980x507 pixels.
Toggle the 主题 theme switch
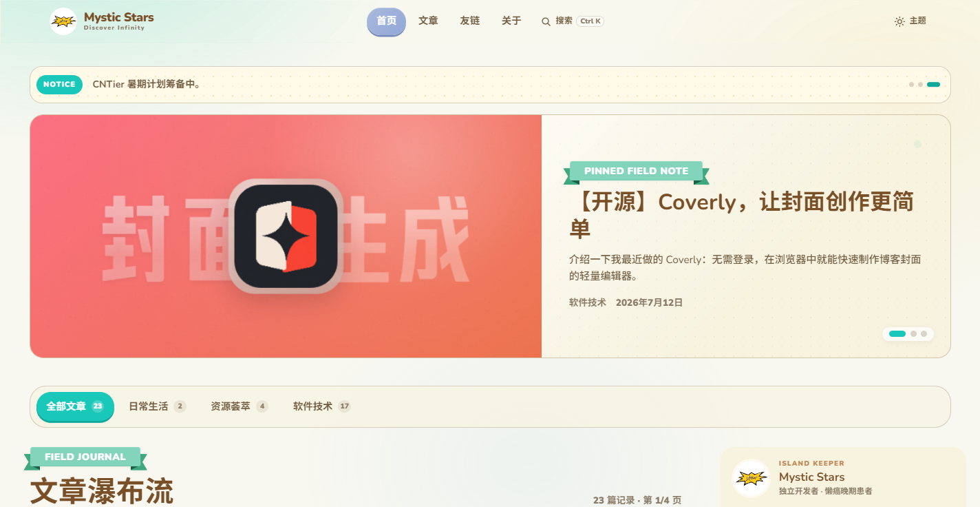910,21
